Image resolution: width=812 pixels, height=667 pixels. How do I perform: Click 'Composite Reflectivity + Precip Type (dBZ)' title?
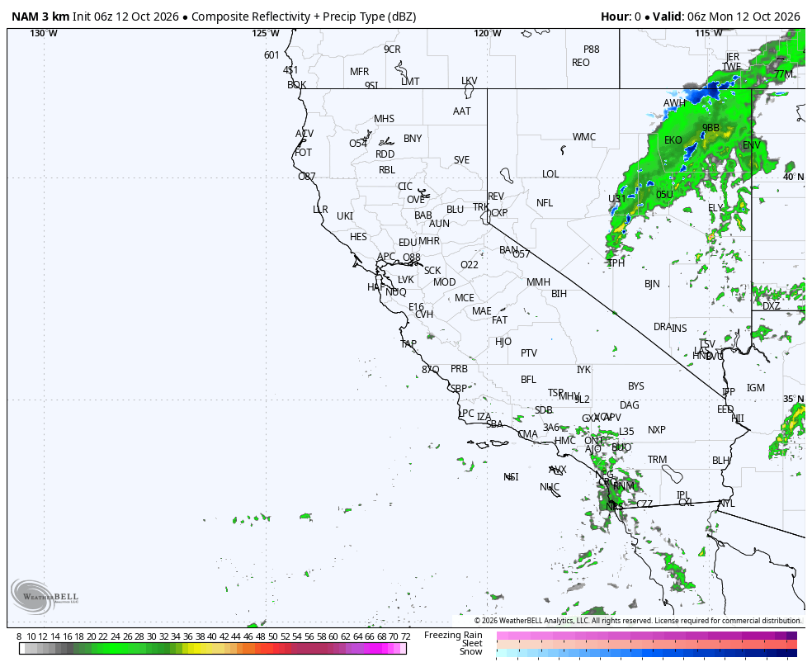click(x=304, y=17)
